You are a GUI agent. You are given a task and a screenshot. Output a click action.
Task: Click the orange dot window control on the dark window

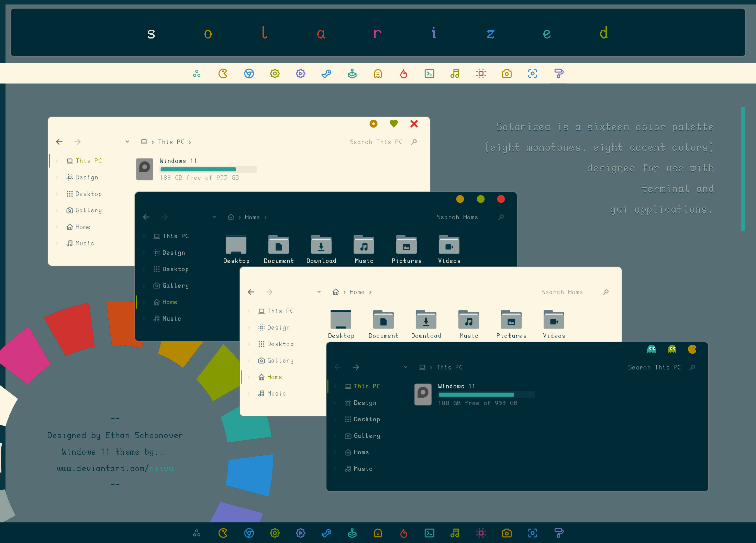[460, 199]
